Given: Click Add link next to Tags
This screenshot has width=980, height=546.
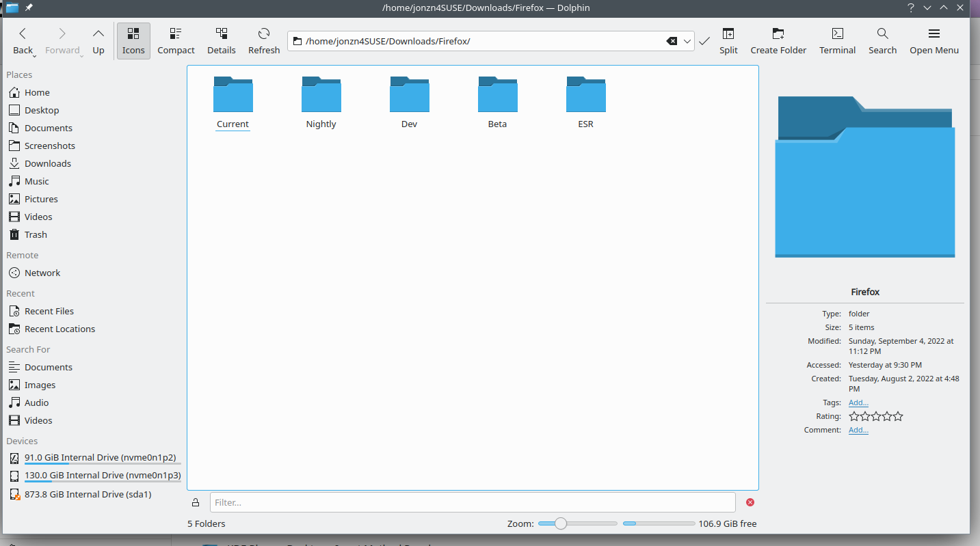Looking at the screenshot, I should [858, 402].
